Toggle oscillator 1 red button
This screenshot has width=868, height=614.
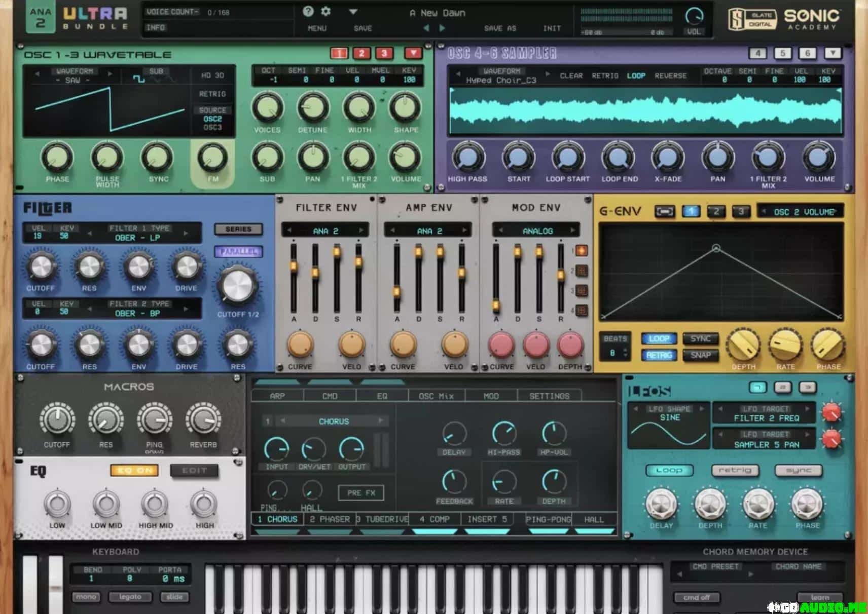tap(339, 53)
